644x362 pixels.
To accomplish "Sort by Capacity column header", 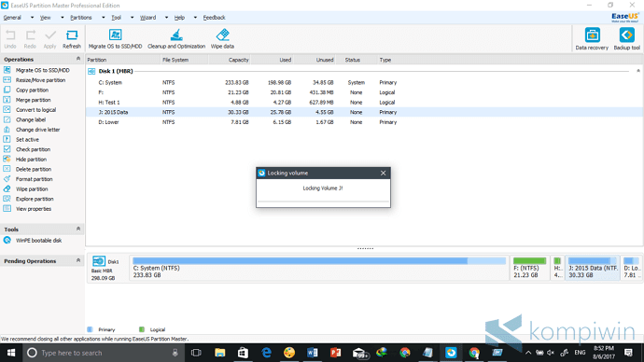I will coord(230,60).
